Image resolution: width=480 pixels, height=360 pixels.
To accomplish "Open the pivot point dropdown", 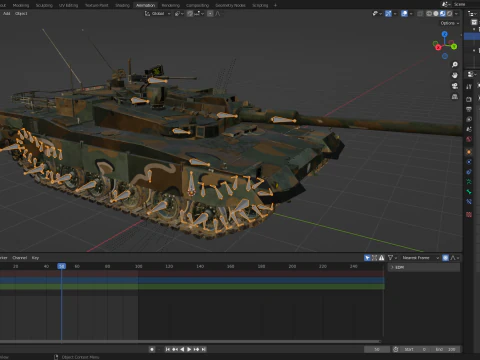I will click(179, 14).
